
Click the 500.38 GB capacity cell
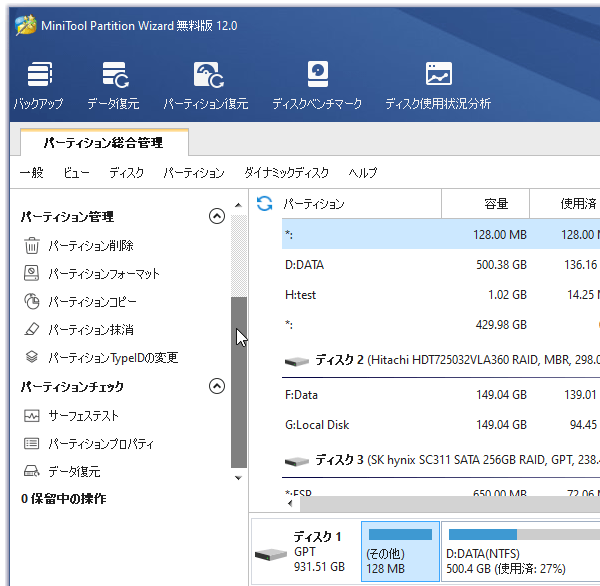pos(501,264)
